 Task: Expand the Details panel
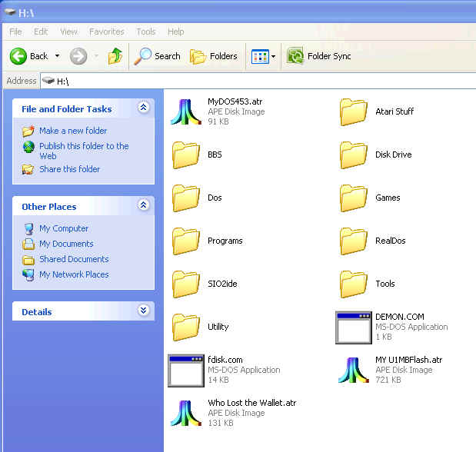coord(143,311)
